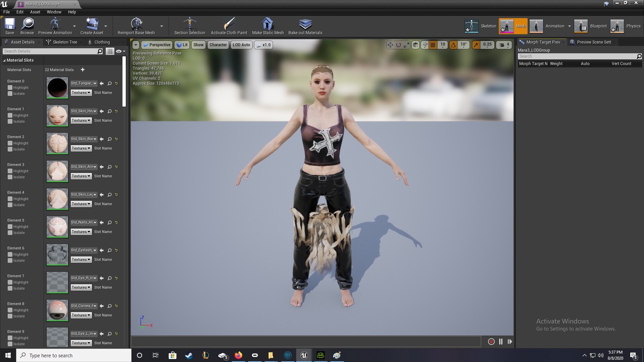Open the viewport options dropdown arrow
Image resolution: width=644 pixels, height=362 pixels.
[x=136, y=45]
